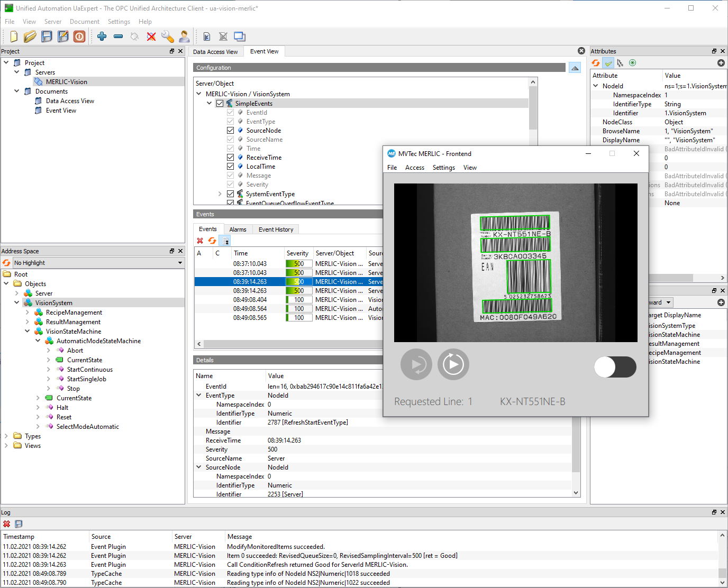Clear the event list with red X
Image resolution: width=728 pixels, height=588 pixels.
pyautogui.click(x=200, y=241)
